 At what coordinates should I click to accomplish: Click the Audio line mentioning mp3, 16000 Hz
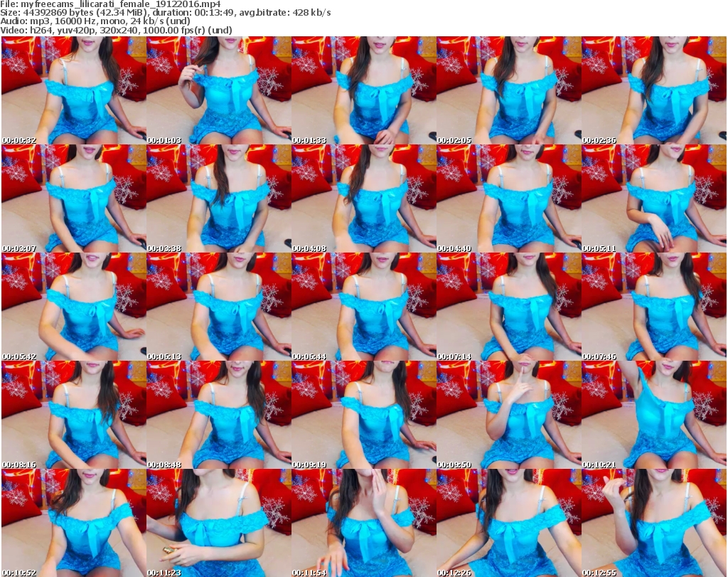[95, 21]
